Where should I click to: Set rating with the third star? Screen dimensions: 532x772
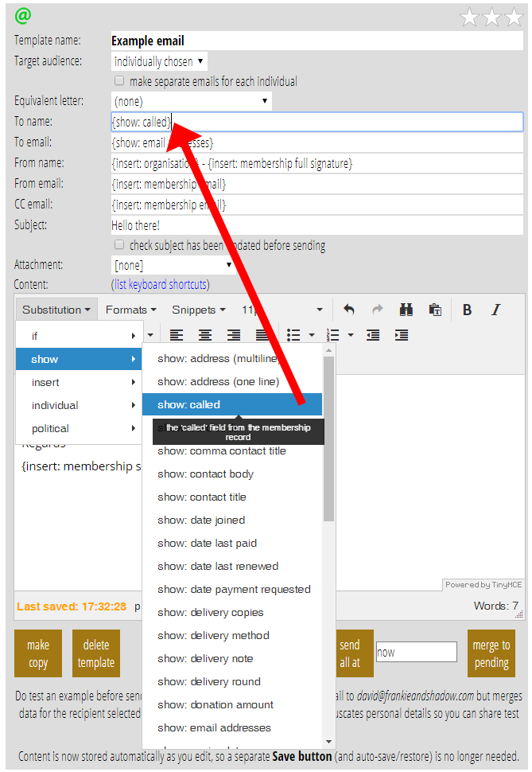[515, 18]
